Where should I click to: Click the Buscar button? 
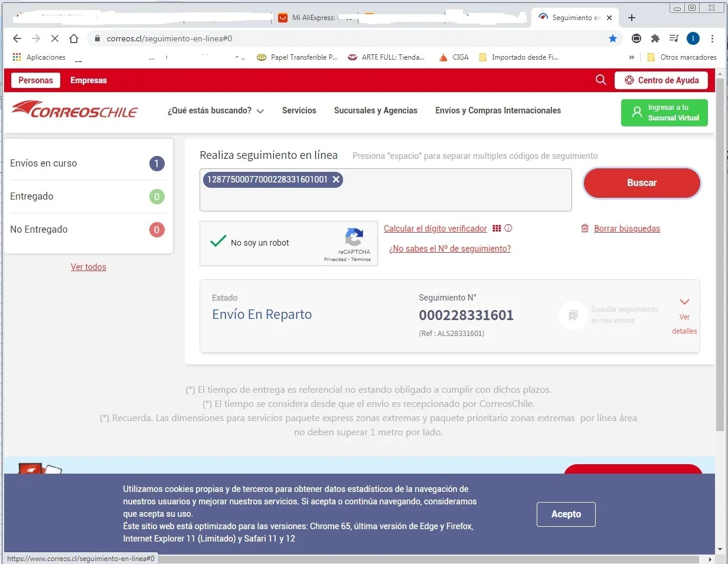coord(642,183)
